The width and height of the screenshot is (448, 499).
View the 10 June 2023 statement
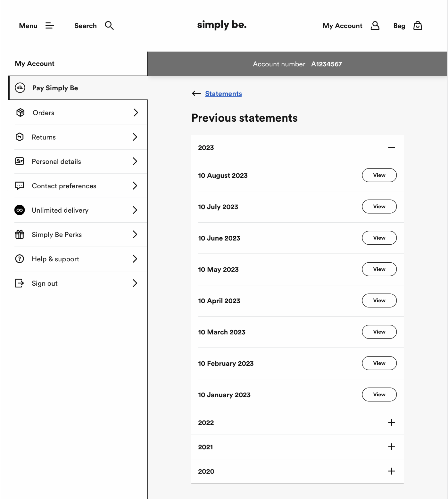point(379,238)
